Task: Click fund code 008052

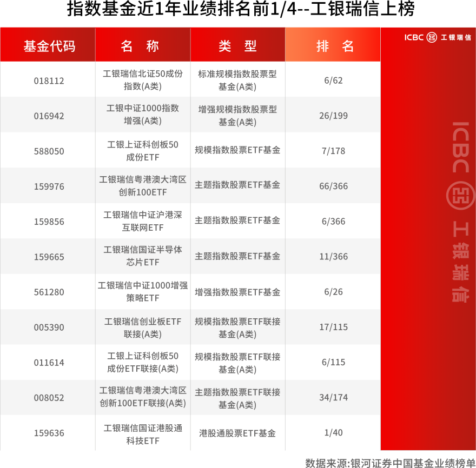Action: [x=49, y=398]
